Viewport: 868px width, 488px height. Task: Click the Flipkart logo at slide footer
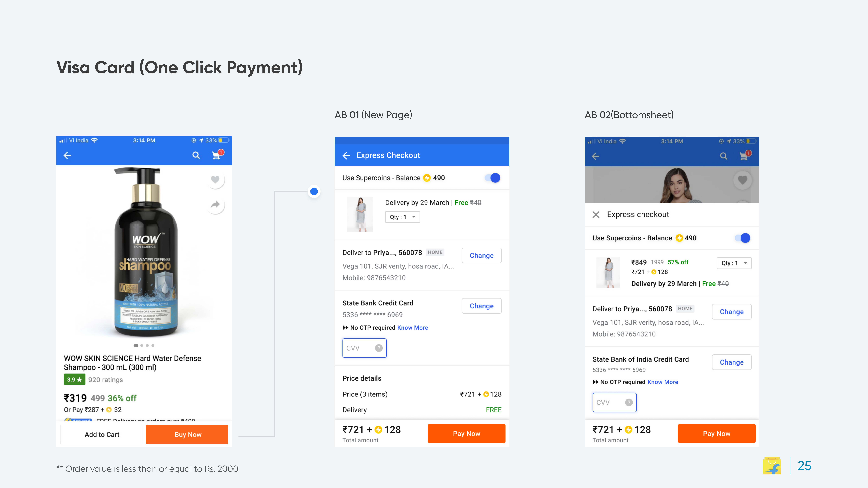tap(772, 466)
